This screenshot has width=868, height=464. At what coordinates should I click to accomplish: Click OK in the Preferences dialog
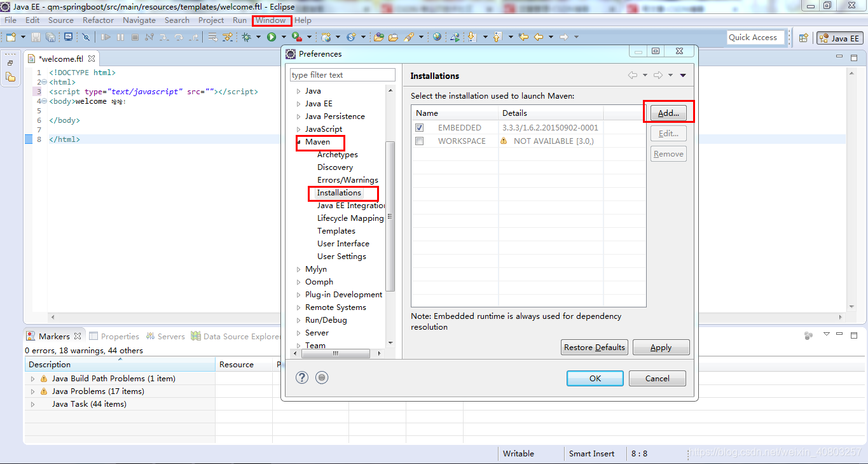tap(595, 378)
